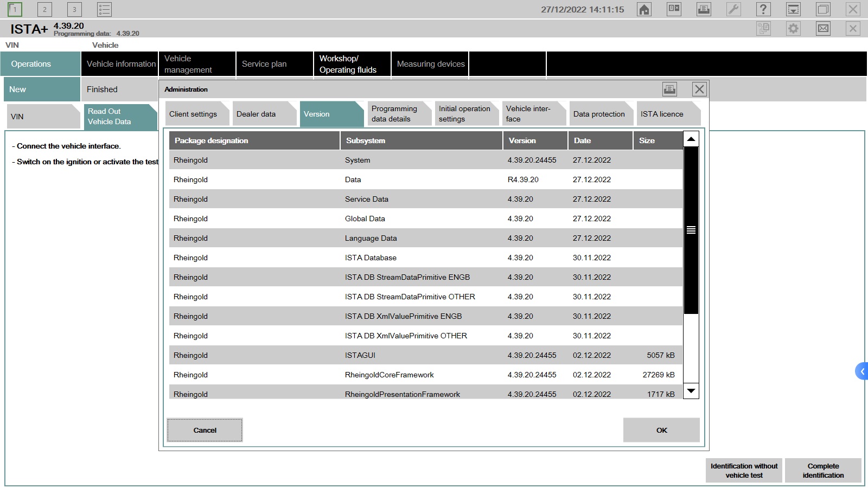Open Workshop/Operating fluids tab
Screen dimensions: 868x488
[x=353, y=64]
